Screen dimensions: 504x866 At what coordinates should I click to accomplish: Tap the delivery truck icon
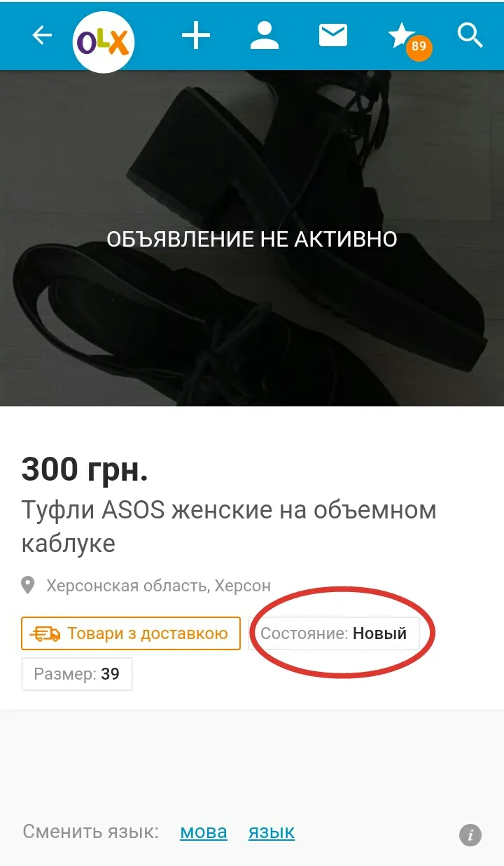(x=46, y=633)
